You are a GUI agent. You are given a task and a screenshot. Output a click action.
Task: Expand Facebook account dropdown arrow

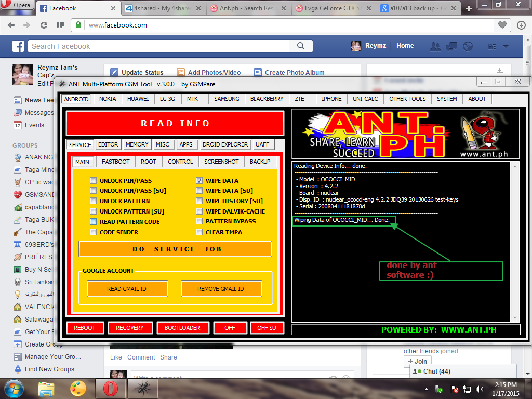pos(506,46)
